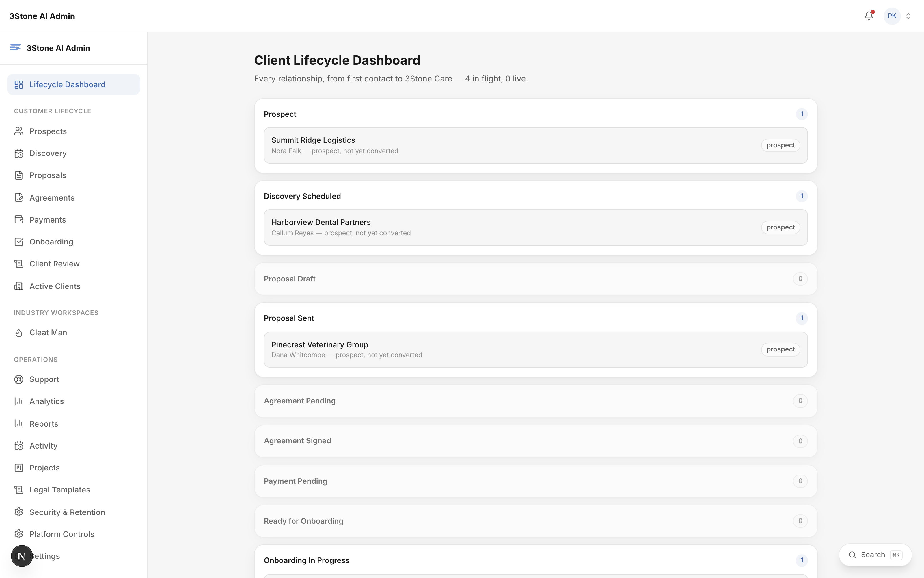Click the round N dev tools badge
Viewport: 924px width, 578px height.
[x=22, y=556]
